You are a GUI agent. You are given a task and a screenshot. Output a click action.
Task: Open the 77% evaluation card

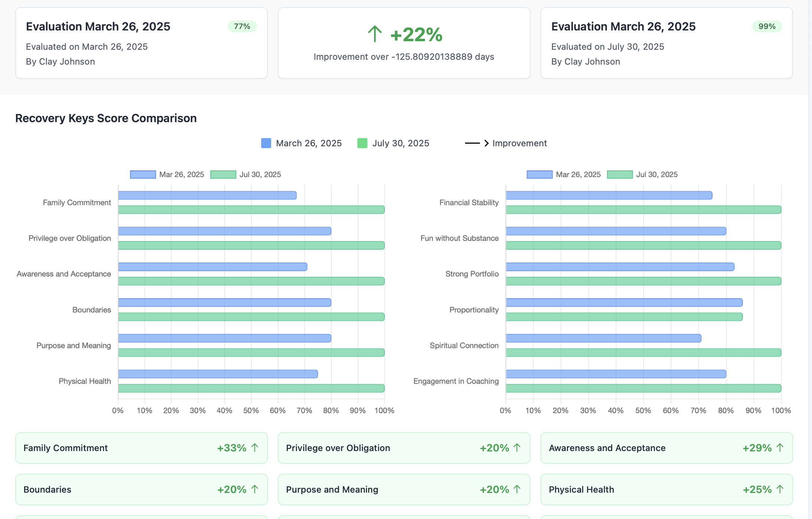click(141, 43)
